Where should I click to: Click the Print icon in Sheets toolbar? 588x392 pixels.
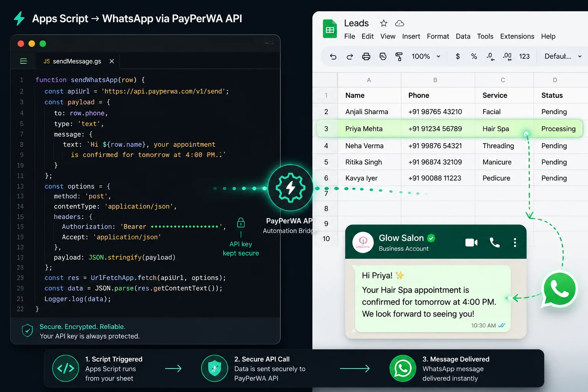click(366, 57)
